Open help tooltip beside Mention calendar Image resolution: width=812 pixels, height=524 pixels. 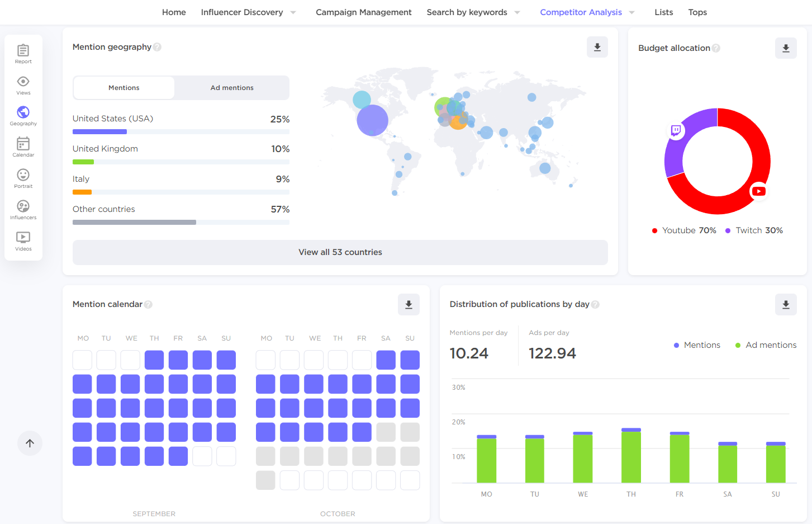[x=148, y=304]
